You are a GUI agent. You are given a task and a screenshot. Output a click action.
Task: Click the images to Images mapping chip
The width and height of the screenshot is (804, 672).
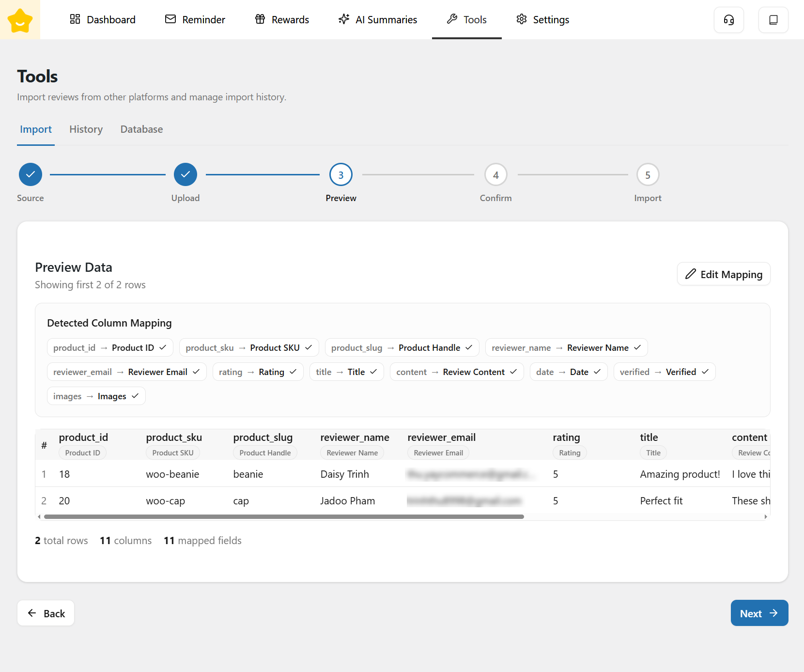[x=96, y=396]
